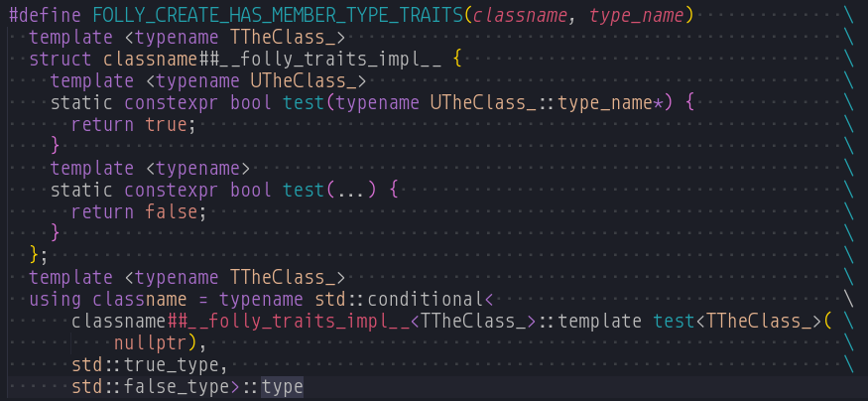The image size is (868, 401).
Task: Click the struct keyword
Action: 61,60
